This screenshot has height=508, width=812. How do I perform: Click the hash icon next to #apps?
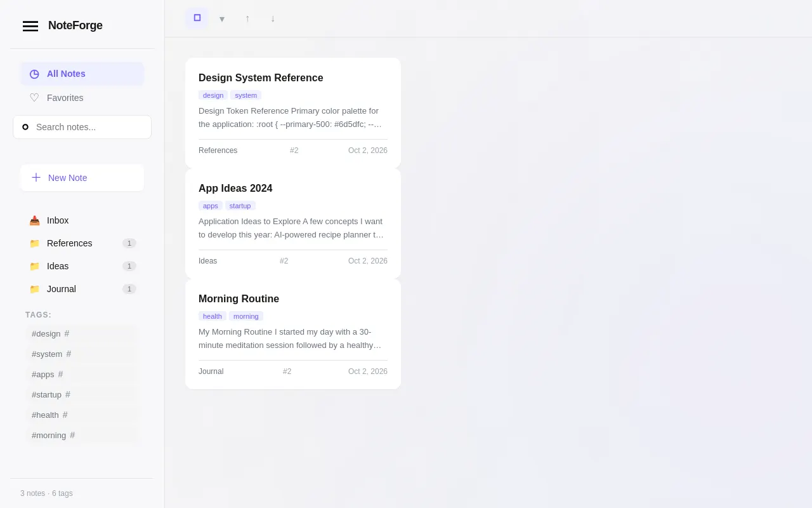pyautogui.click(x=60, y=374)
